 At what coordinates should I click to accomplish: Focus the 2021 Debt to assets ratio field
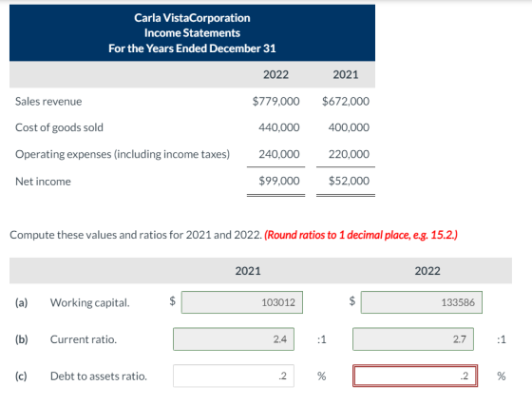coord(234,376)
